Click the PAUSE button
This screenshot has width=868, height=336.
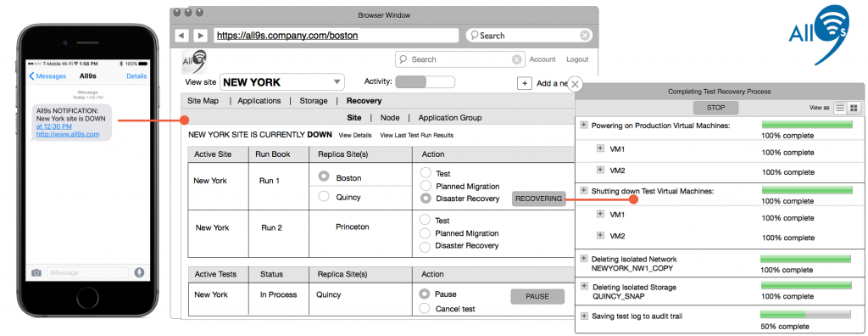[x=537, y=297]
